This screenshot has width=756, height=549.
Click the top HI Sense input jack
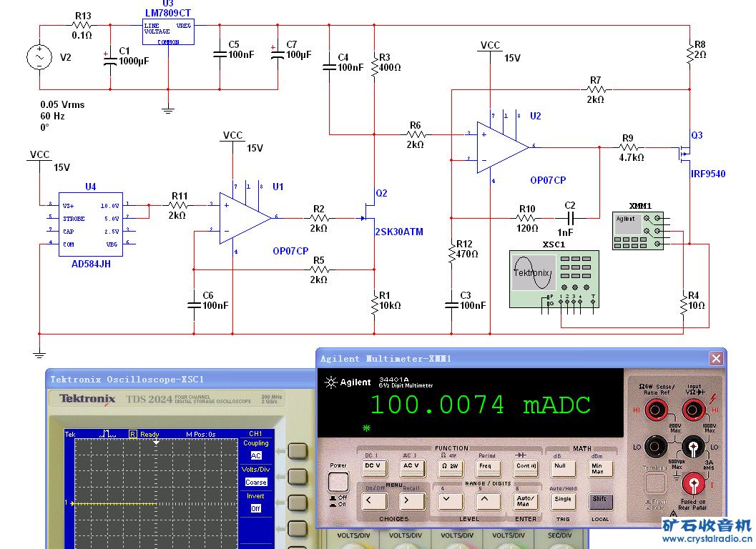pyautogui.click(x=656, y=410)
